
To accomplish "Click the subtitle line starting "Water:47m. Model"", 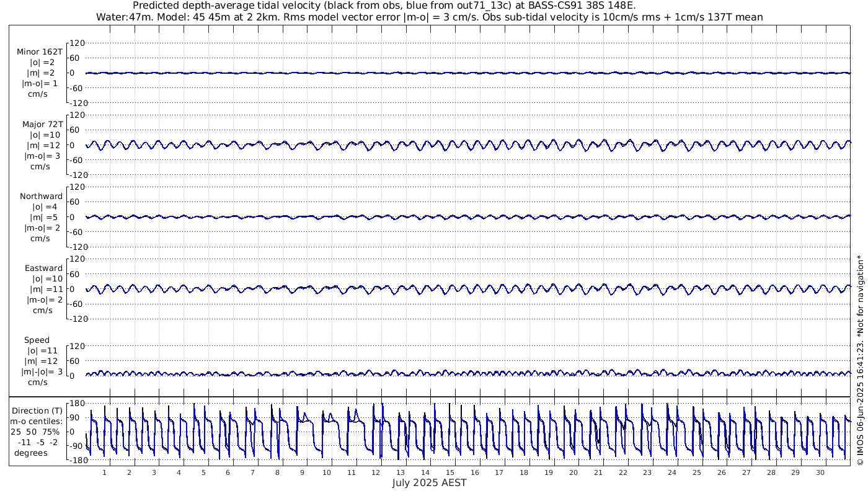I will coord(430,17).
